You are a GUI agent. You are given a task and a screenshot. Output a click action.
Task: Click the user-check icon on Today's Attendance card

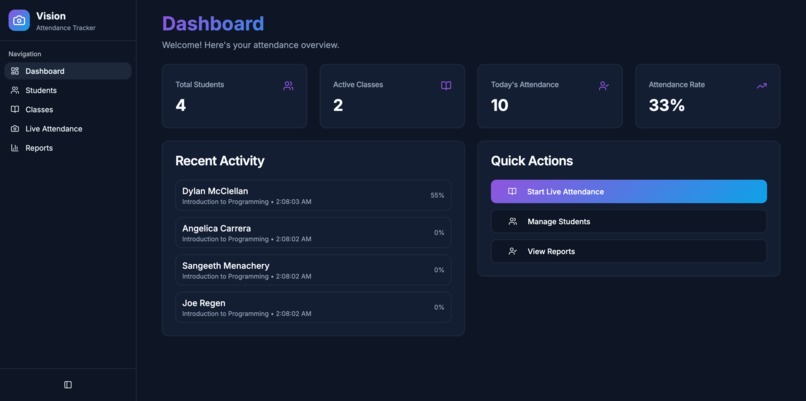(x=604, y=86)
